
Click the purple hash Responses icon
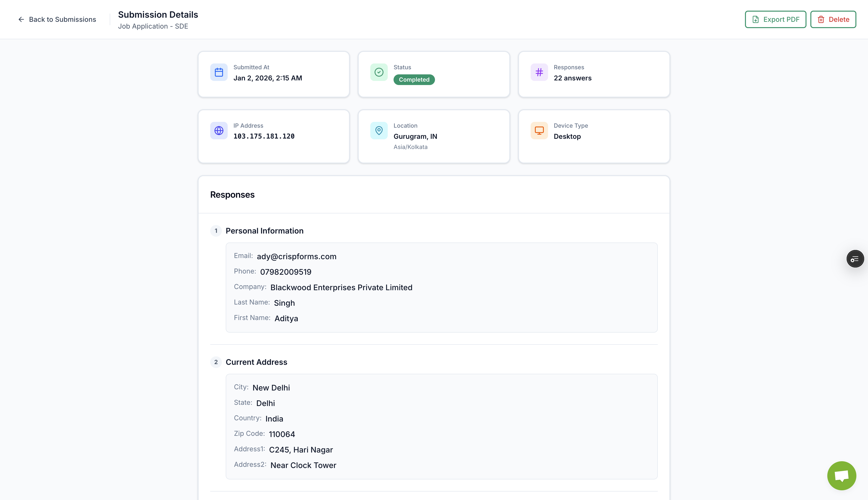[x=539, y=72]
